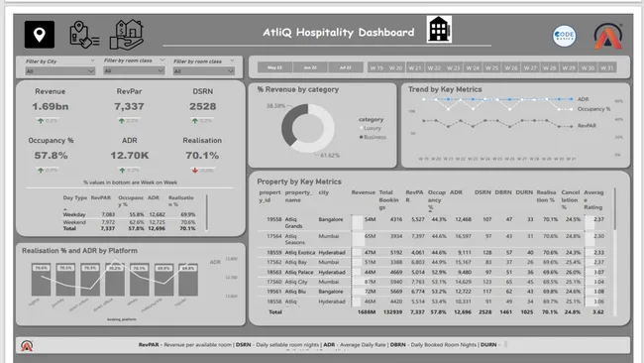Select the May 22 month button
644x363 pixels.
[x=274, y=67]
